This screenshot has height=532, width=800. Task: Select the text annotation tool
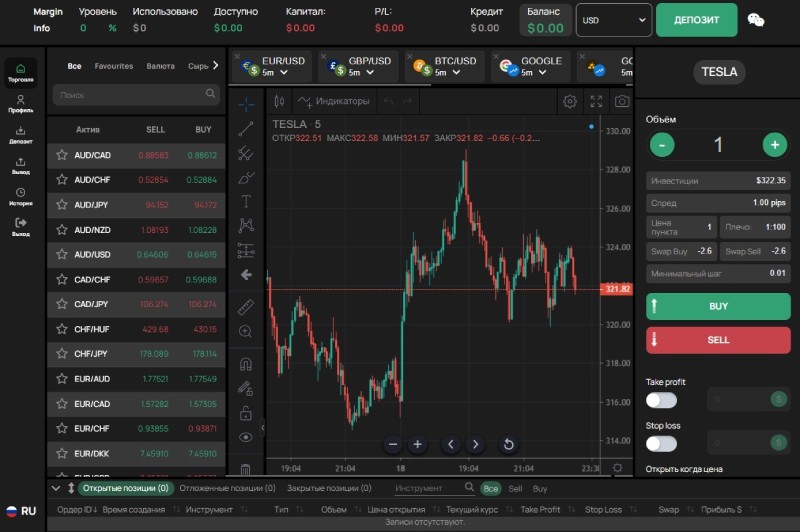click(x=246, y=201)
